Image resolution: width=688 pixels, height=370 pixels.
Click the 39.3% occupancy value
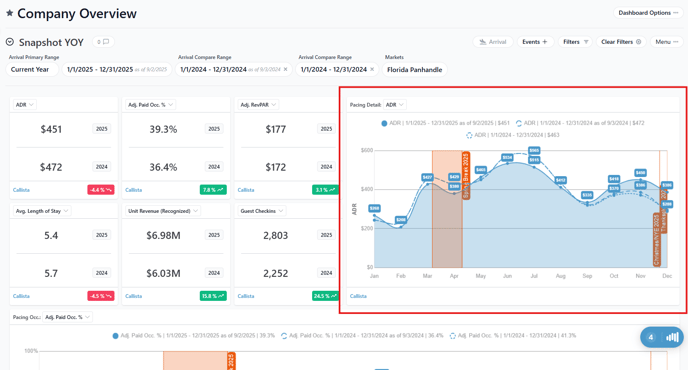click(x=163, y=129)
